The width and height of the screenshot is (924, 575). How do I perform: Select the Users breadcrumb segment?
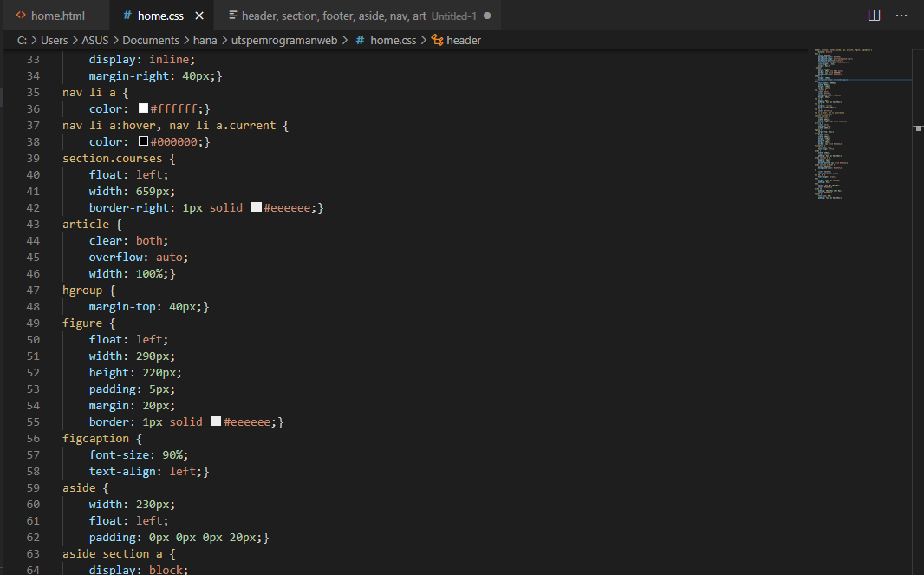point(55,40)
